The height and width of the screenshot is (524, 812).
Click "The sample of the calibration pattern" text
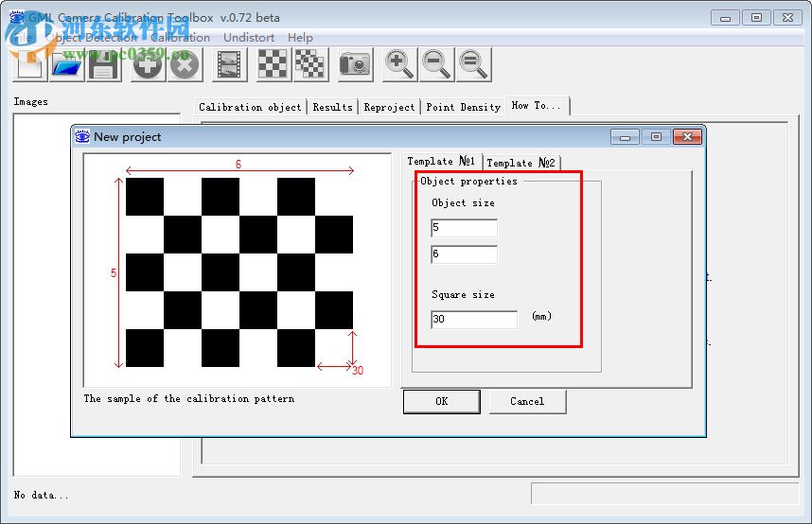(189, 399)
